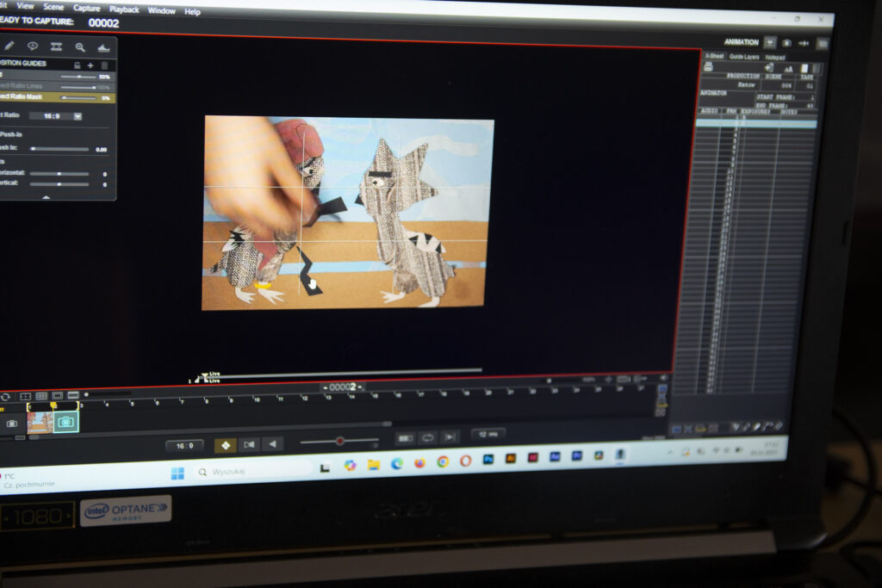Screen dimensions: 882x588
Task: Select the magnifier zoom tool
Action: tap(80, 47)
